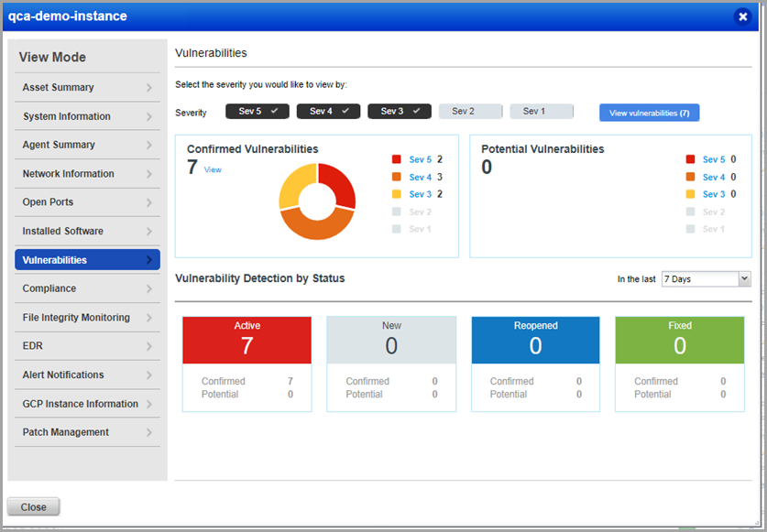Click View link under Confirmed Vulnerabilities
Viewport: 767px width, 532px height.
coord(213,169)
